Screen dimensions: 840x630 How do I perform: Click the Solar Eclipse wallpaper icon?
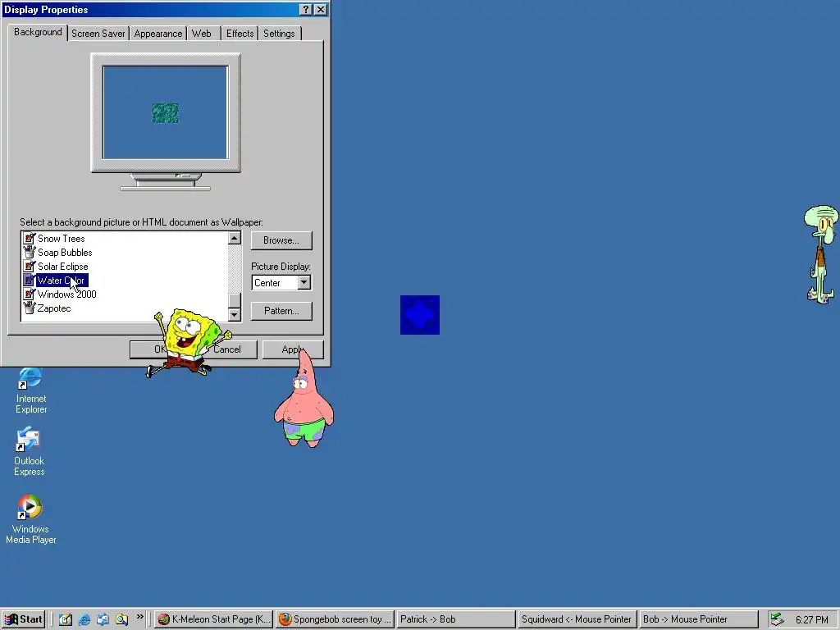coord(30,267)
